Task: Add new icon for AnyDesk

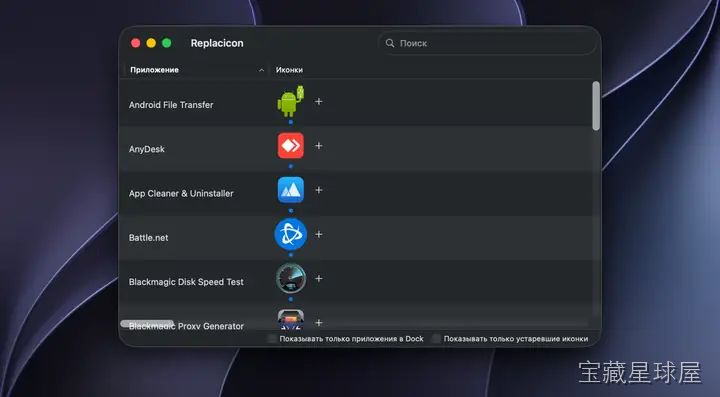Action: coord(319,145)
